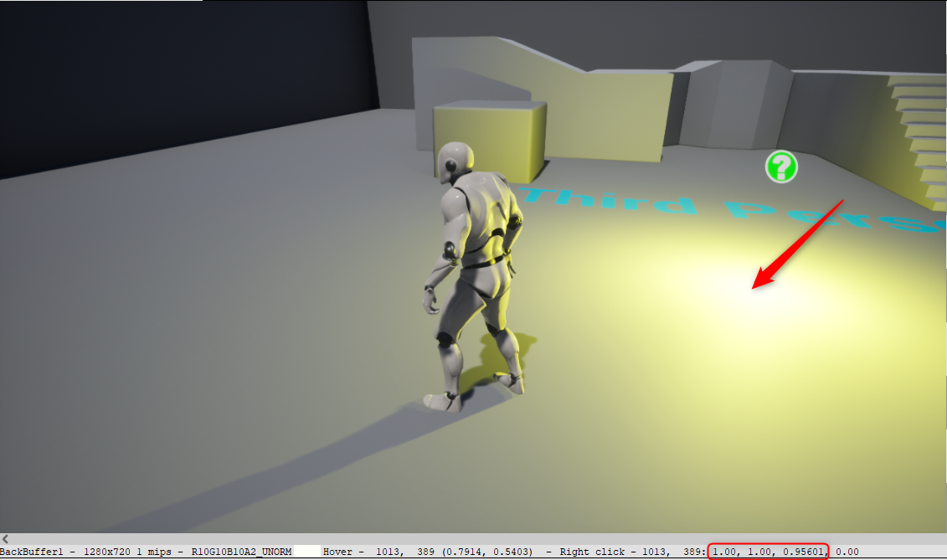Image resolution: width=947 pixels, height=560 pixels.
Task: Click the white swatch next to the format label
Action: [x=306, y=552]
